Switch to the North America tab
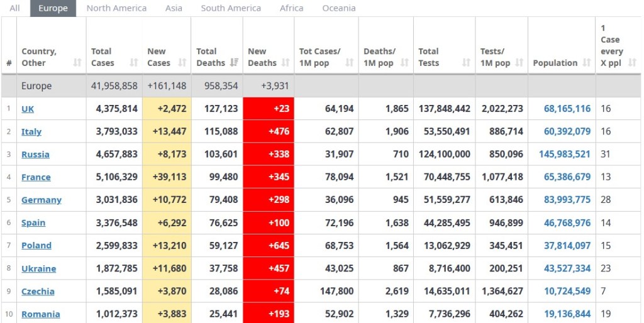 116,8
